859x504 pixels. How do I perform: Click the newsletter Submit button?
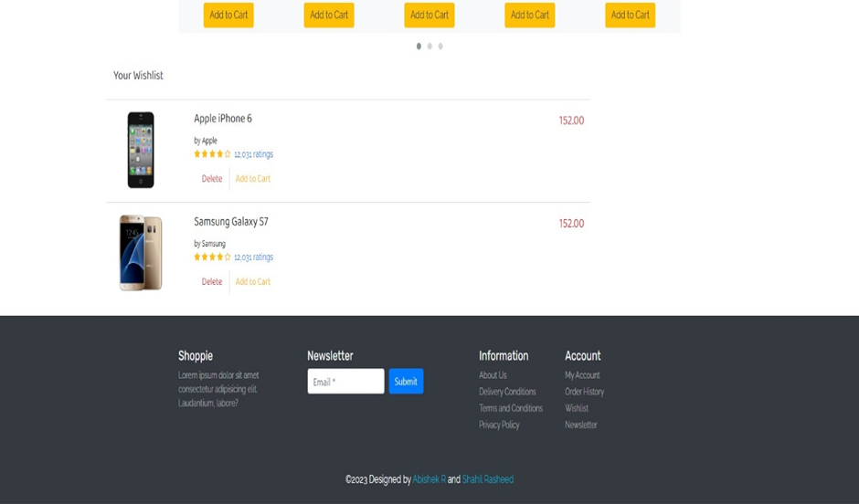(406, 381)
